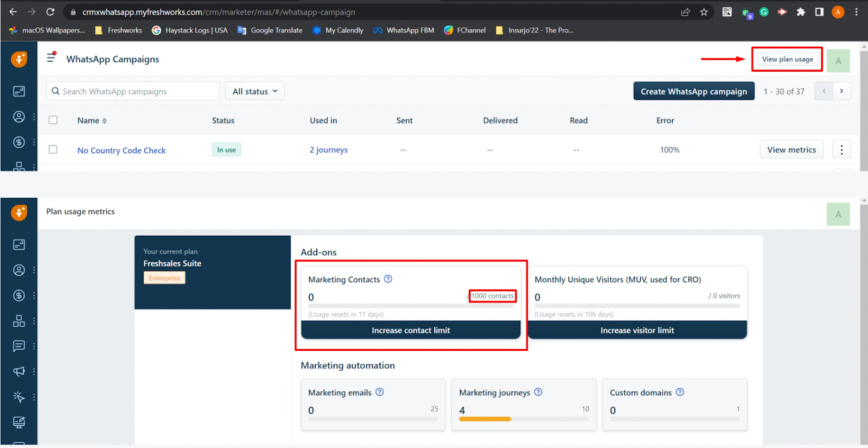The height and width of the screenshot is (448, 868).
Task: Show help tooltip for Marketing emails
Action: 380,392
